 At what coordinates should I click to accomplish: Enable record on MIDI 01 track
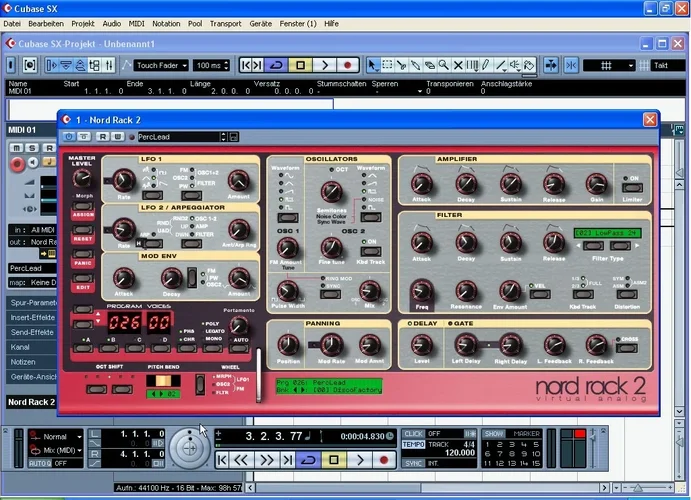[x=17, y=164]
